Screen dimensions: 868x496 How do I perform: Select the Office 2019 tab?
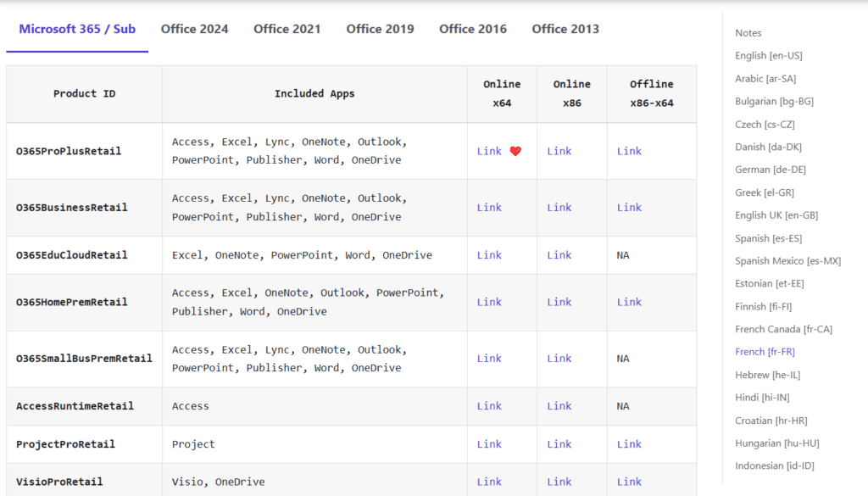pos(380,29)
